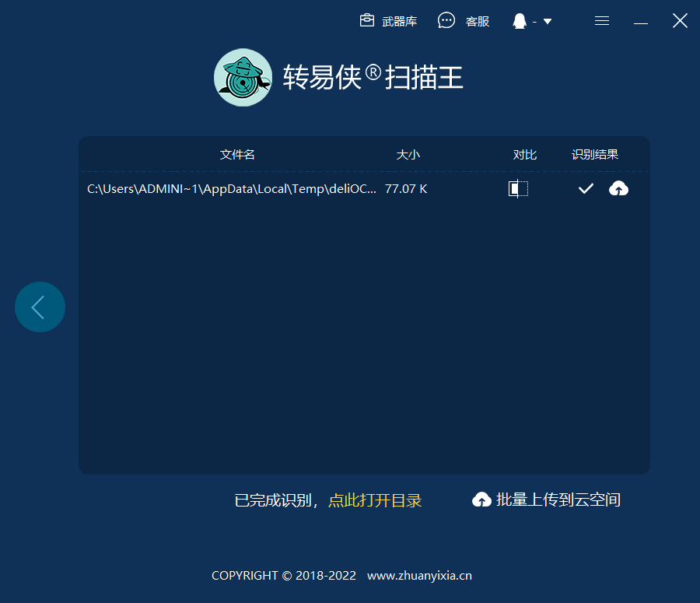700x603 pixels.
Task: Click the checkmark recognition result icon
Action: [x=586, y=188]
